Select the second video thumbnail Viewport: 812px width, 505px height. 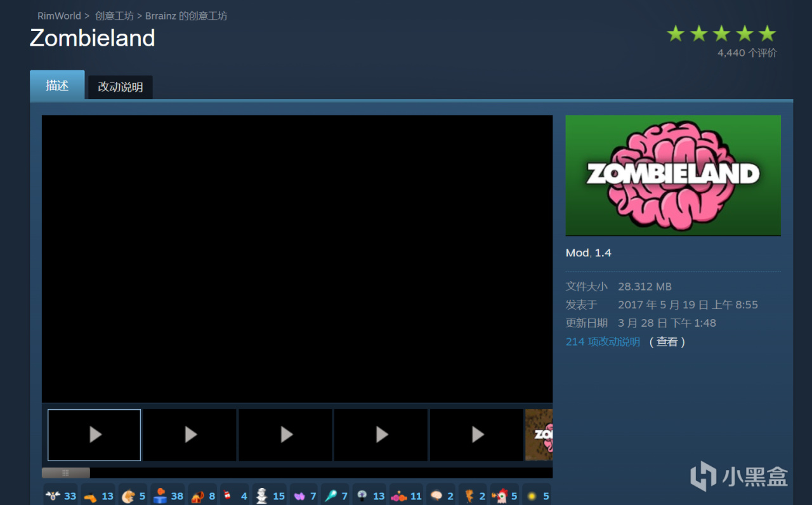click(190, 435)
